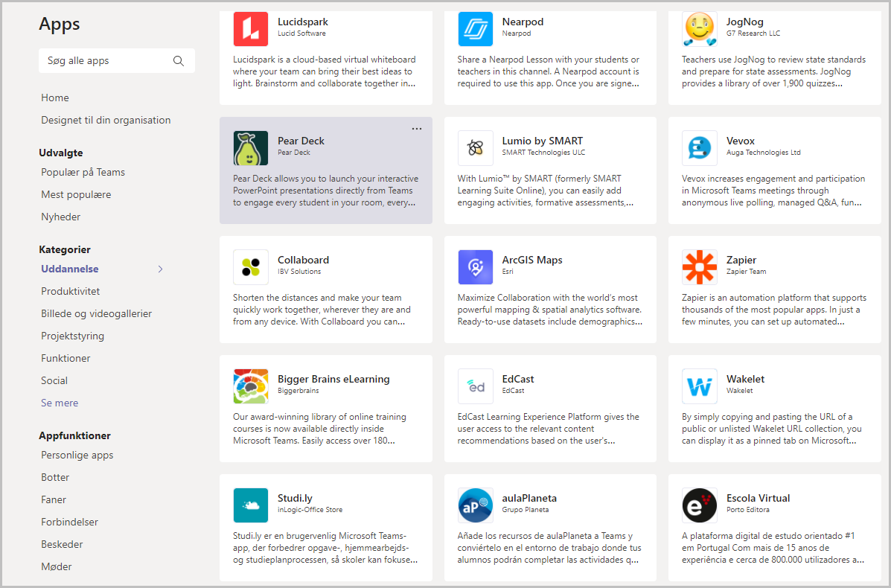Open Pear Deck more options ellipsis
This screenshot has height=588, width=891.
click(x=417, y=129)
